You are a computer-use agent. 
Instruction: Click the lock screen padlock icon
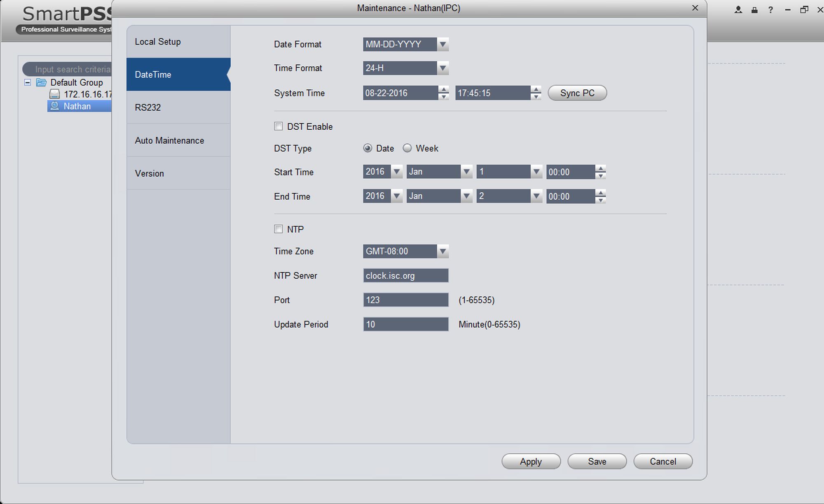click(x=754, y=10)
